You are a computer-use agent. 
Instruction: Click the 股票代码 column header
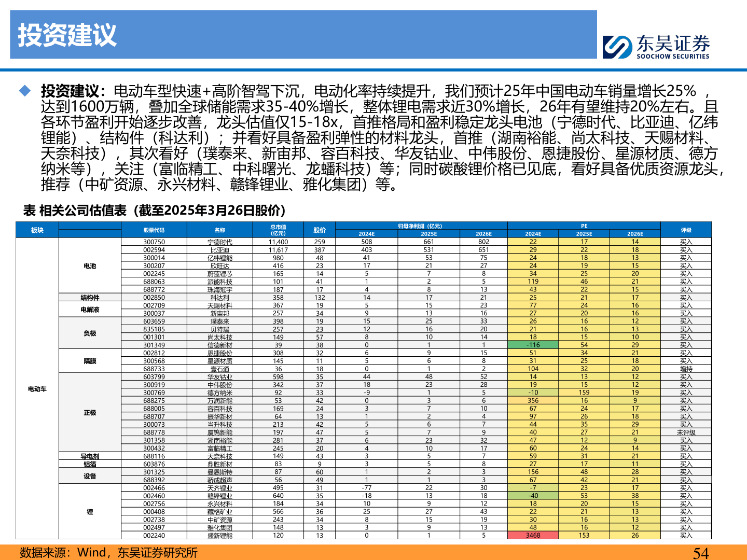coord(154,230)
